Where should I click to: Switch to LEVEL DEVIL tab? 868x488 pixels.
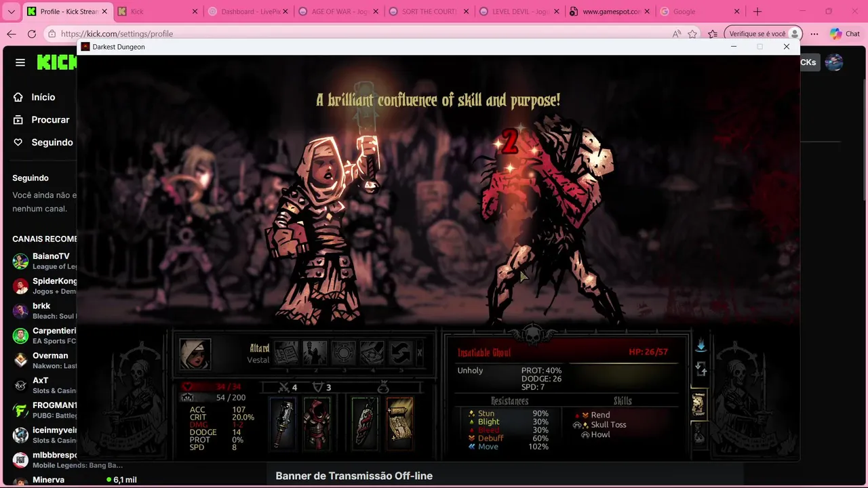tap(519, 12)
